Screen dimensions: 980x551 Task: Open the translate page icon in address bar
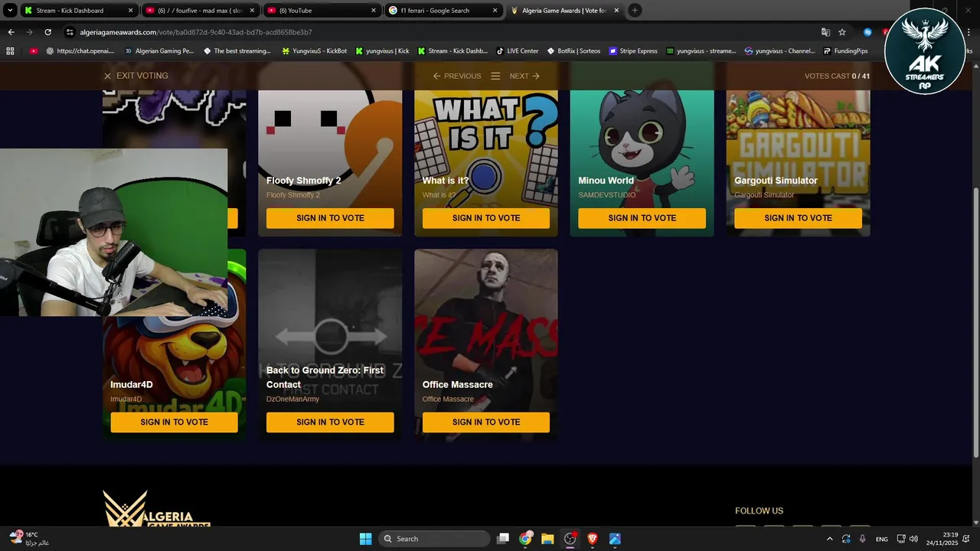[825, 32]
